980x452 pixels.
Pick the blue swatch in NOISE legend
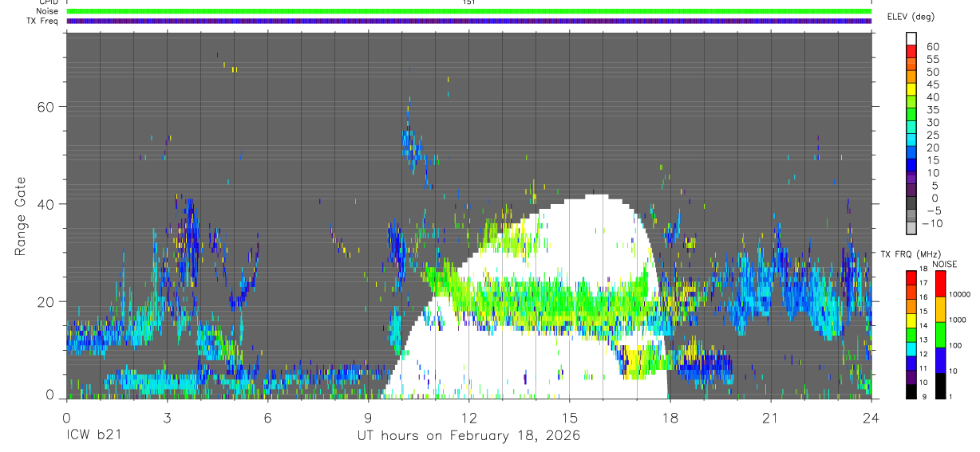[x=940, y=360]
